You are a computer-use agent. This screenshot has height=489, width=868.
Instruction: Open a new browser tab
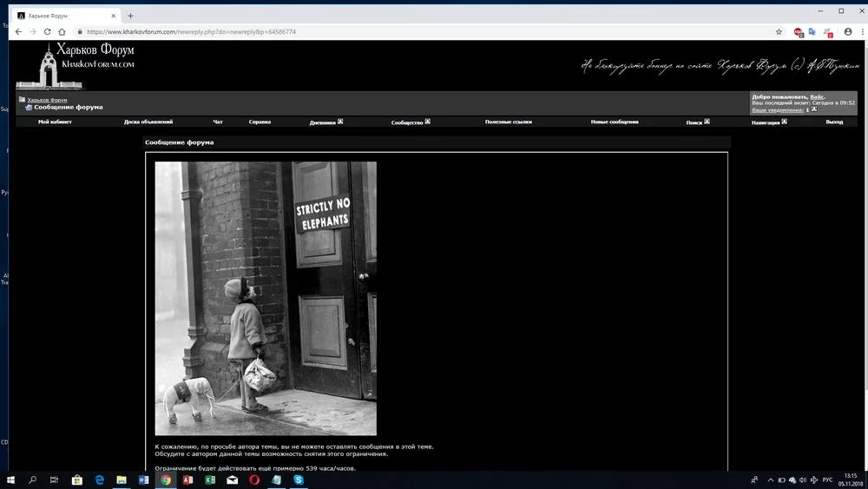pyautogui.click(x=131, y=16)
